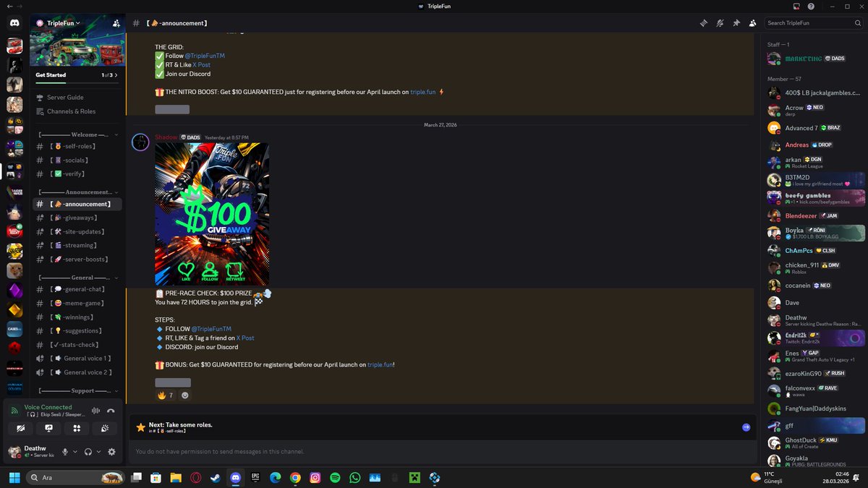The width and height of the screenshot is (868, 488).
Task: Open the Help question mark icon
Action: coord(812,7)
